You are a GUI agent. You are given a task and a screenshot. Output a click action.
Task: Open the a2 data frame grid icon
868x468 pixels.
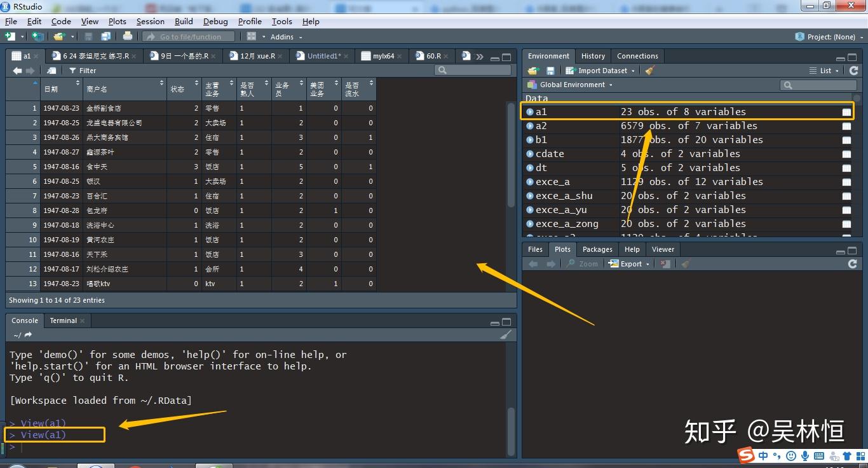coord(846,126)
